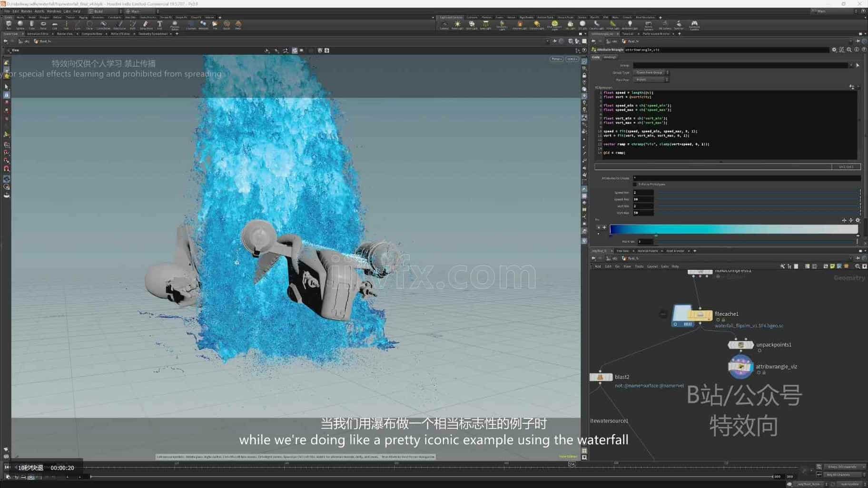Screen dimensions: 868x488
Task: Click the blast2 node label
Action: 621,377
